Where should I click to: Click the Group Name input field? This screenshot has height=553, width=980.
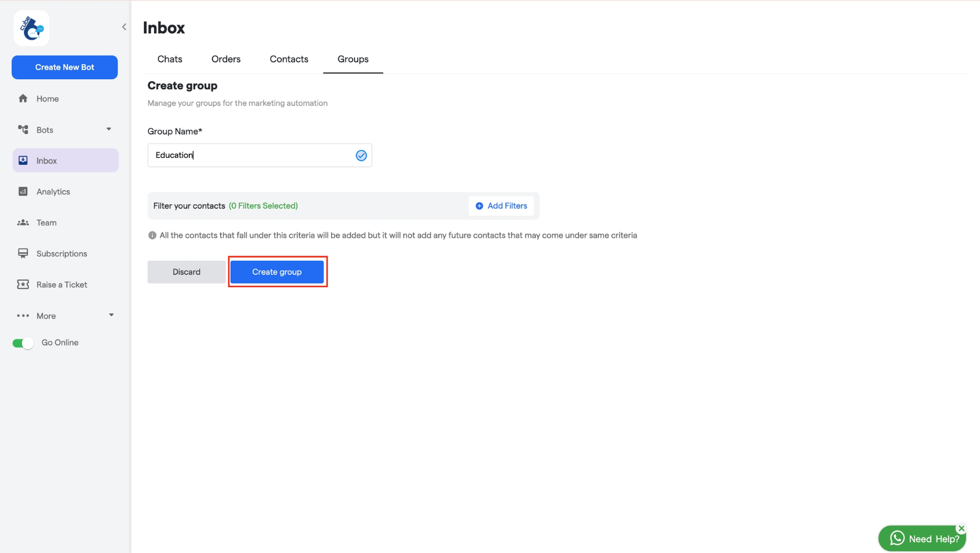tap(259, 155)
